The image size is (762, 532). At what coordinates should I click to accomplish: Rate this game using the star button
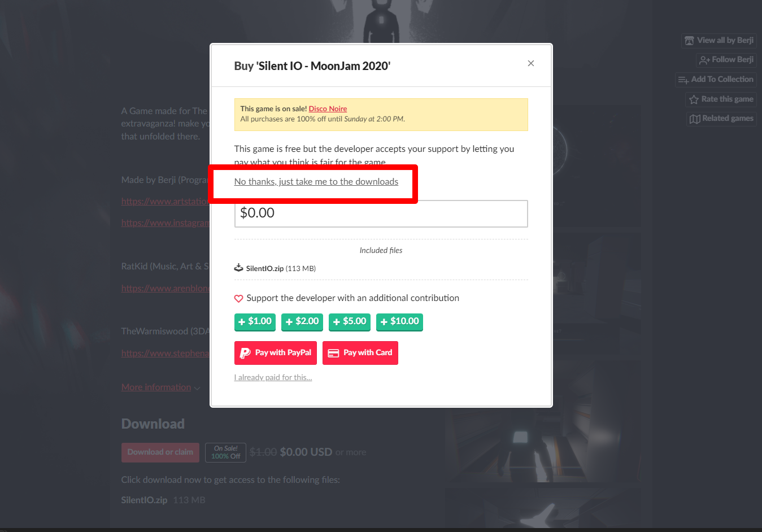[721, 99]
